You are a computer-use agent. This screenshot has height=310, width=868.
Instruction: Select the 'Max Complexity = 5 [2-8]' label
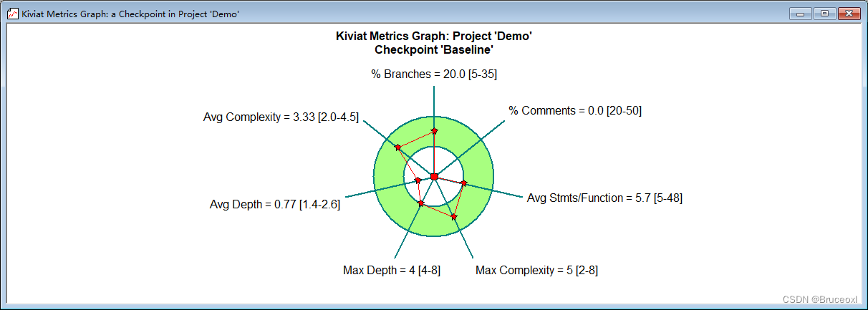tap(536, 270)
